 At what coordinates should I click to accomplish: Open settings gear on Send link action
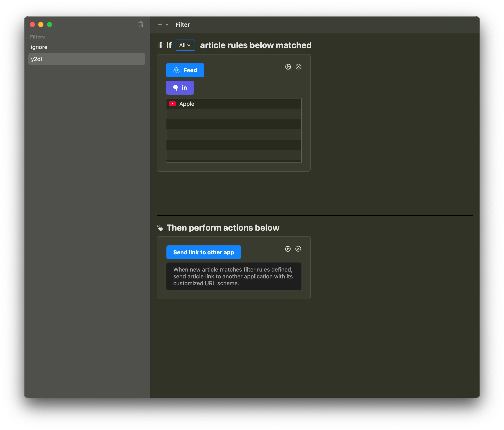click(288, 249)
